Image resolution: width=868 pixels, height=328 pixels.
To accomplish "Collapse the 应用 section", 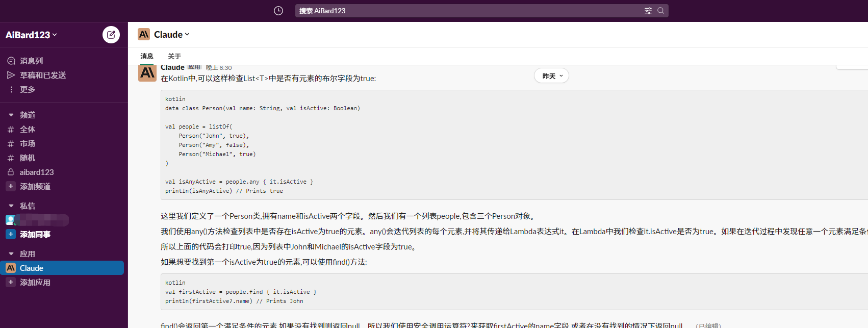I will point(11,254).
